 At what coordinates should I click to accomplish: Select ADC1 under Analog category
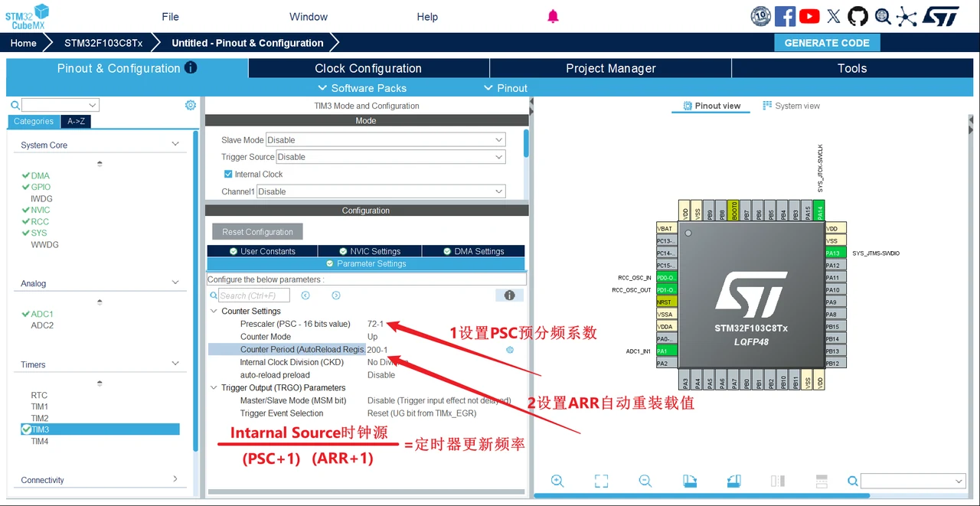(x=42, y=314)
